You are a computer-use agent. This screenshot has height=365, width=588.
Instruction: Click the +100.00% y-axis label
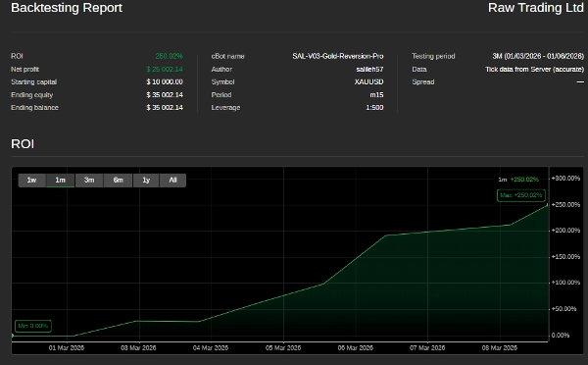click(565, 283)
